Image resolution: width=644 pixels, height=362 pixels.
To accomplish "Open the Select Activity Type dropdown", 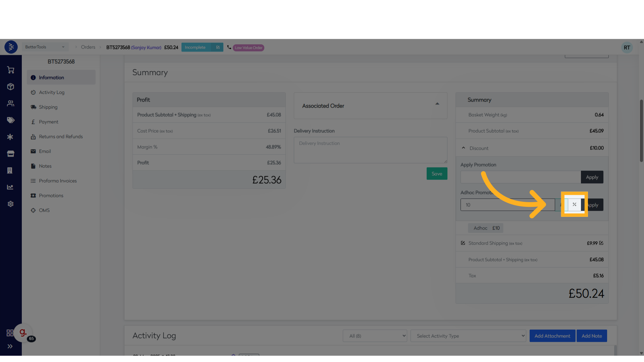I will click(468, 336).
